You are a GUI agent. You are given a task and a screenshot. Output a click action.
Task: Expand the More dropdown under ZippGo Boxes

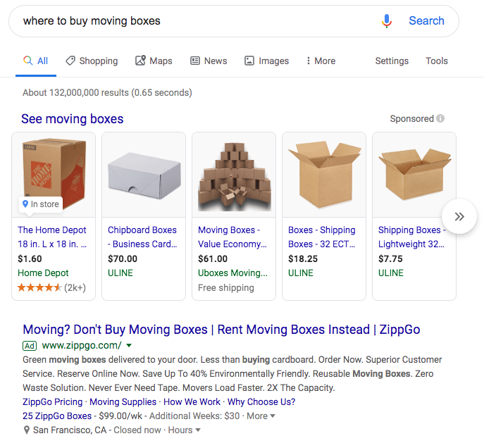tap(273, 416)
